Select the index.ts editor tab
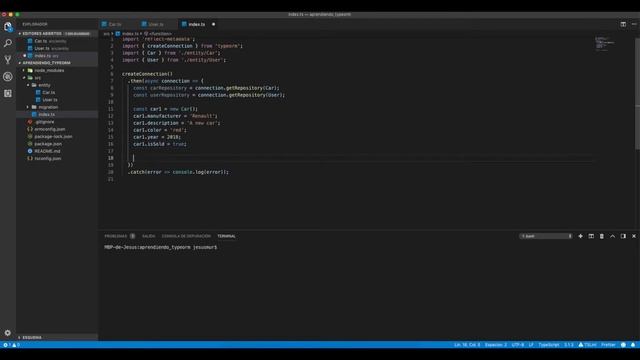 (197, 24)
